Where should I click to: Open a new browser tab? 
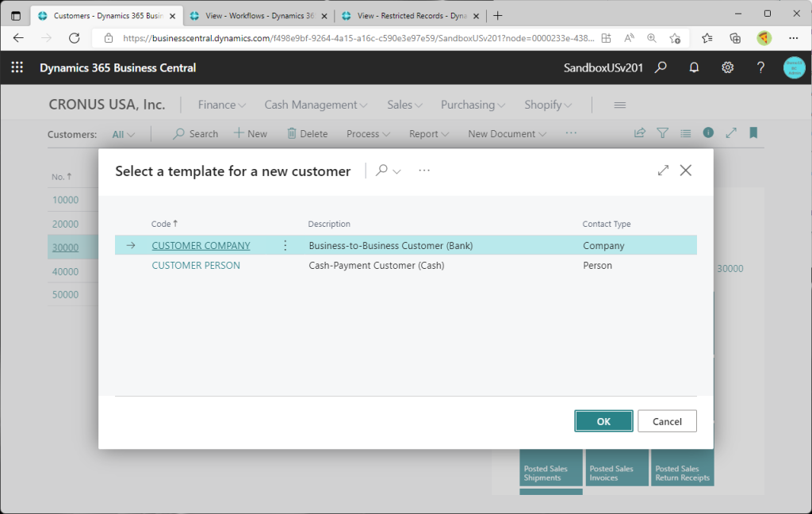pos(498,16)
